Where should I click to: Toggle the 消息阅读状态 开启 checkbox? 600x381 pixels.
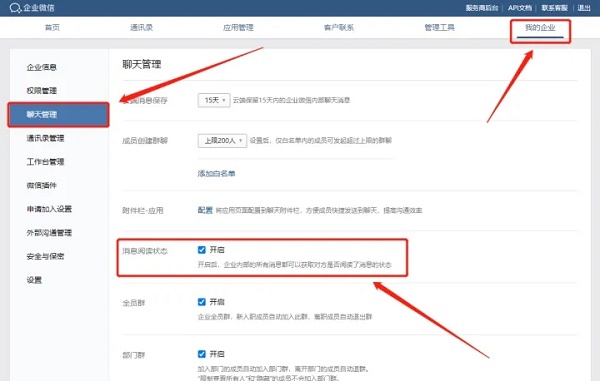pos(202,250)
